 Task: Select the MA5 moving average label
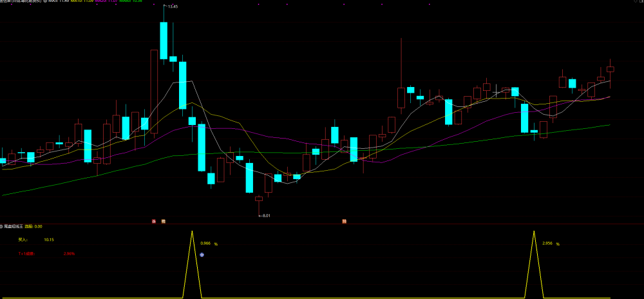click(59, 1)
